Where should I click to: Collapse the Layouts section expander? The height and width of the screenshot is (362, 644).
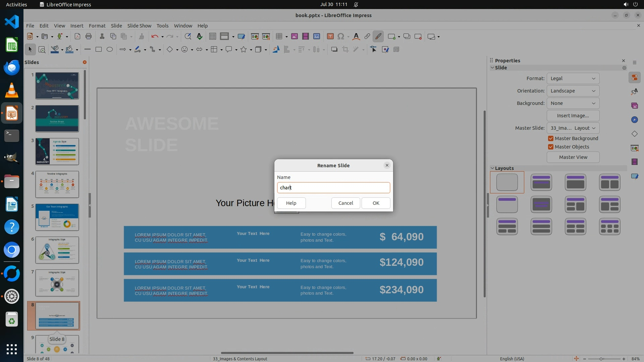(492, 168)
